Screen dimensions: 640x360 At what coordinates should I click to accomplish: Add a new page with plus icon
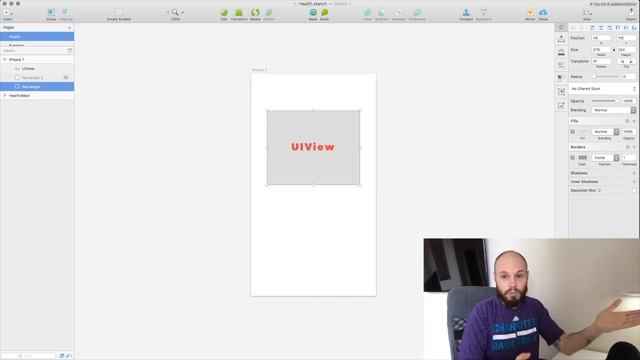69,27
